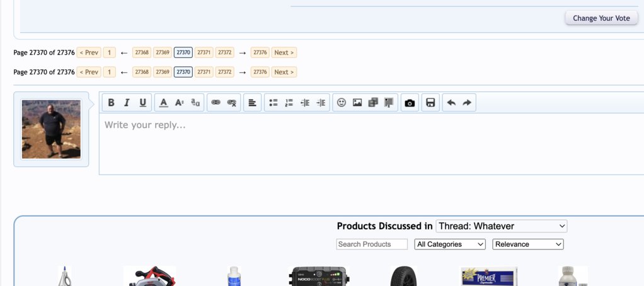Open the All Categories dropdown
The image size is (644, 286).
pos(450,244)
